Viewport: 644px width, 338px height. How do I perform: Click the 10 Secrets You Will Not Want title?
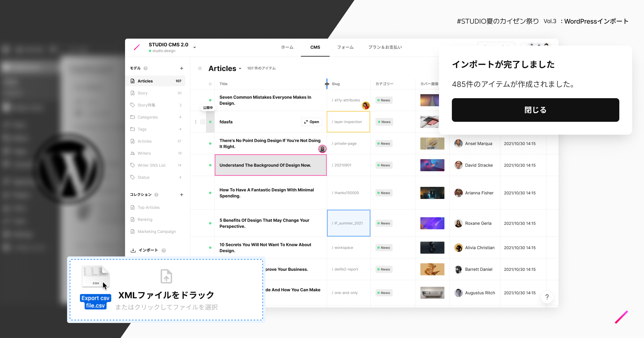point(265,248)
